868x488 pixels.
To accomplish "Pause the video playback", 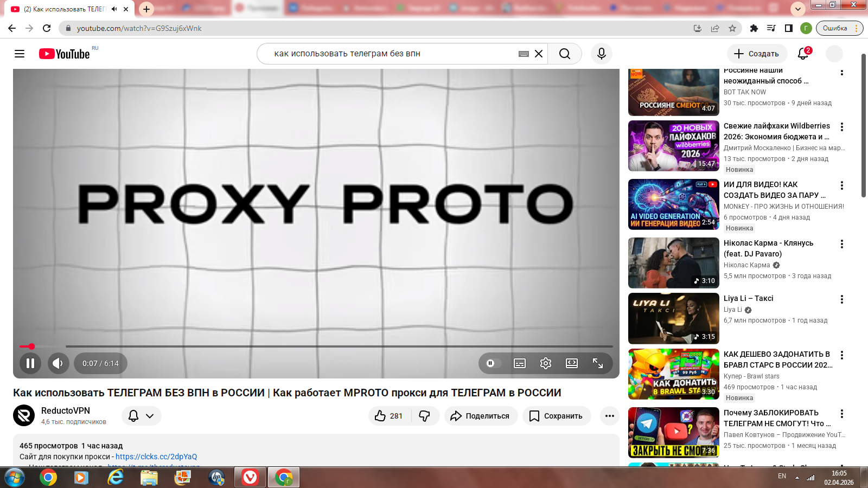I will pos(30,363).
